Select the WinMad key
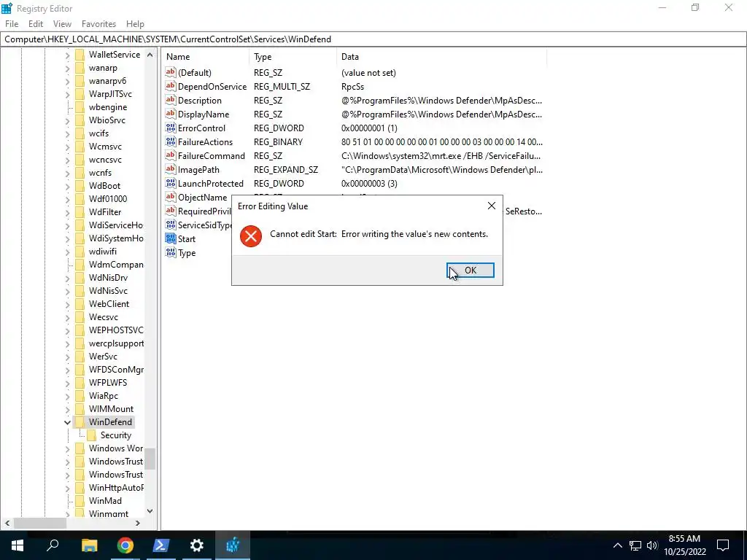Screen dimensions: 747x560 coord(105,500)
